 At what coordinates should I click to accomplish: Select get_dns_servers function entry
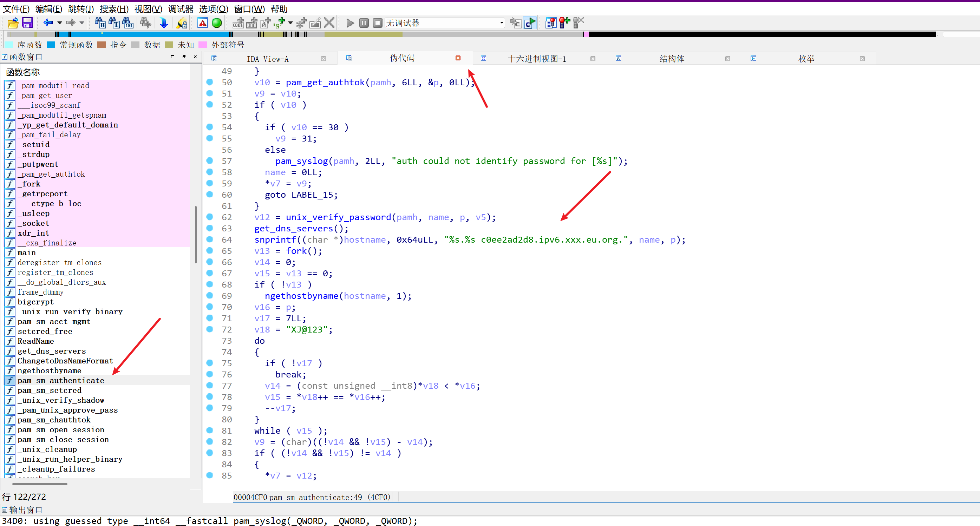[x=51, y=351]
